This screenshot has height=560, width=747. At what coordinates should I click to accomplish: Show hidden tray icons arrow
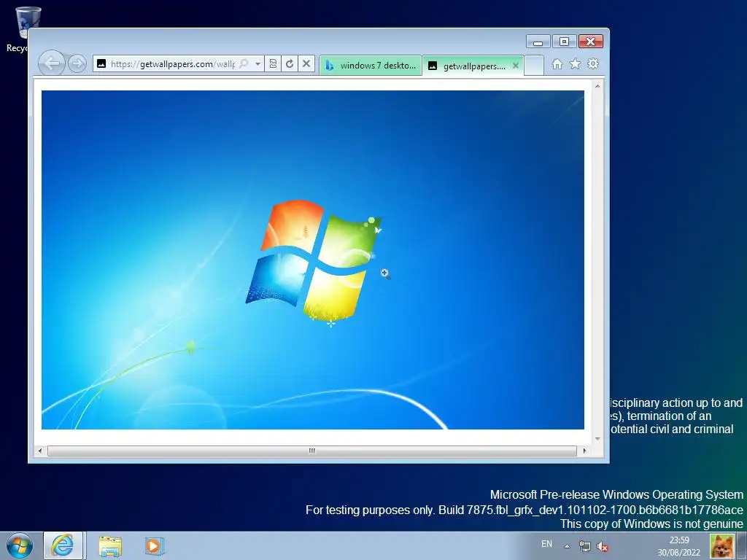[567, 546]
